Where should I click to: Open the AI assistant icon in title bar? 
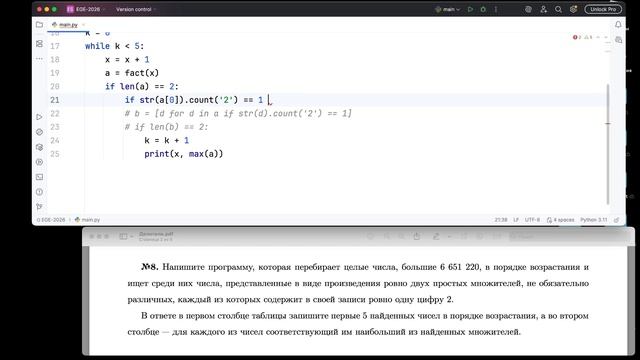tap(528, 9)
